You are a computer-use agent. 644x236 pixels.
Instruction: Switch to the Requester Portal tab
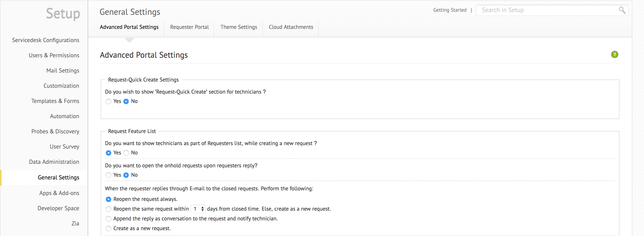189,27
